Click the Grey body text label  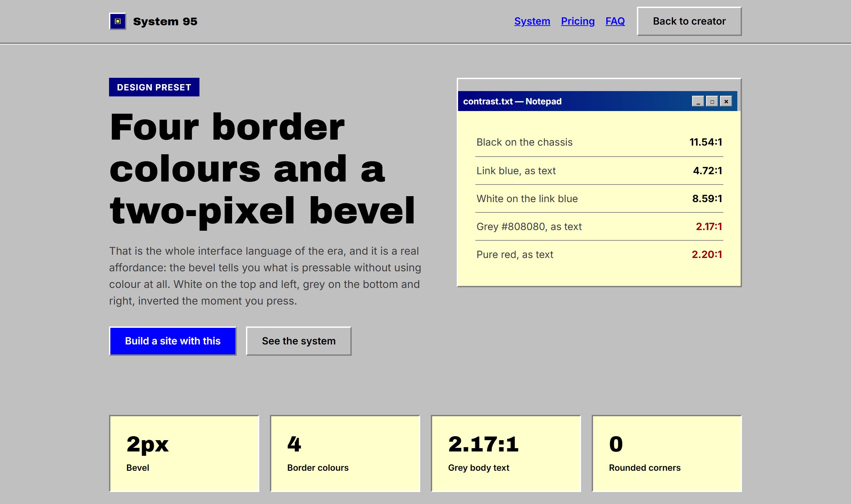click(478, 468)
